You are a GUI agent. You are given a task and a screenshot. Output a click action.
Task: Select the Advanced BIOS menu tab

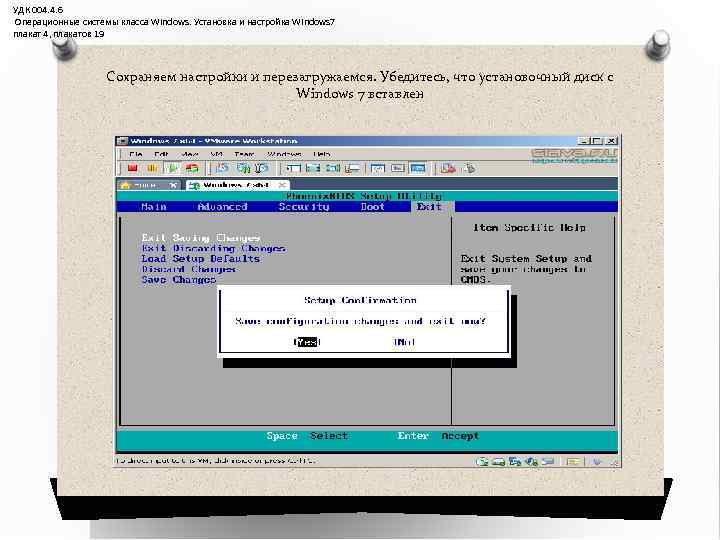point(222,207)
